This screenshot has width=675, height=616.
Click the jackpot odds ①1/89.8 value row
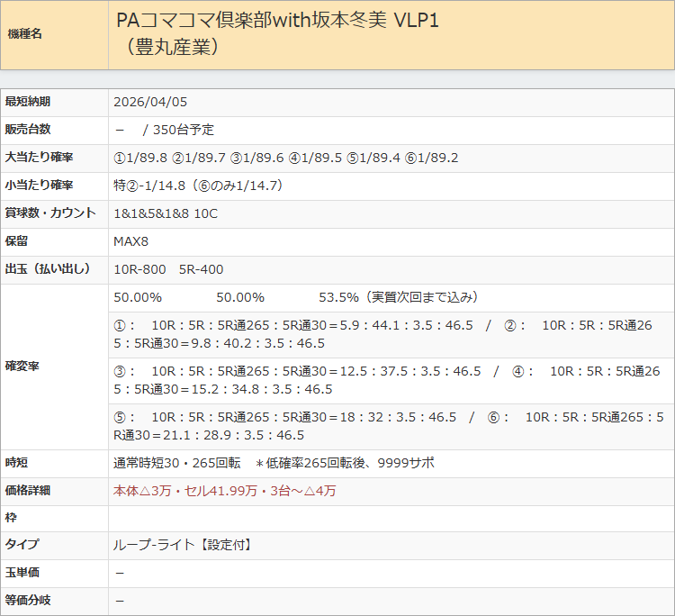[x=286, y=158]
